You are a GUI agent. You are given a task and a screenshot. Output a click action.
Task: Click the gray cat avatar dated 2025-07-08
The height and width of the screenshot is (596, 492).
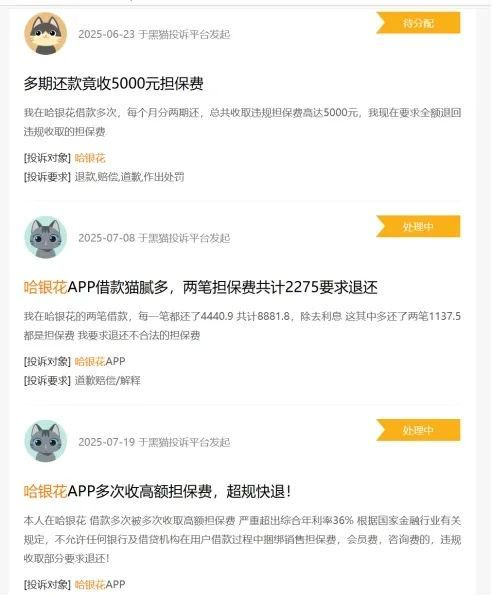(x=46, y=237)
